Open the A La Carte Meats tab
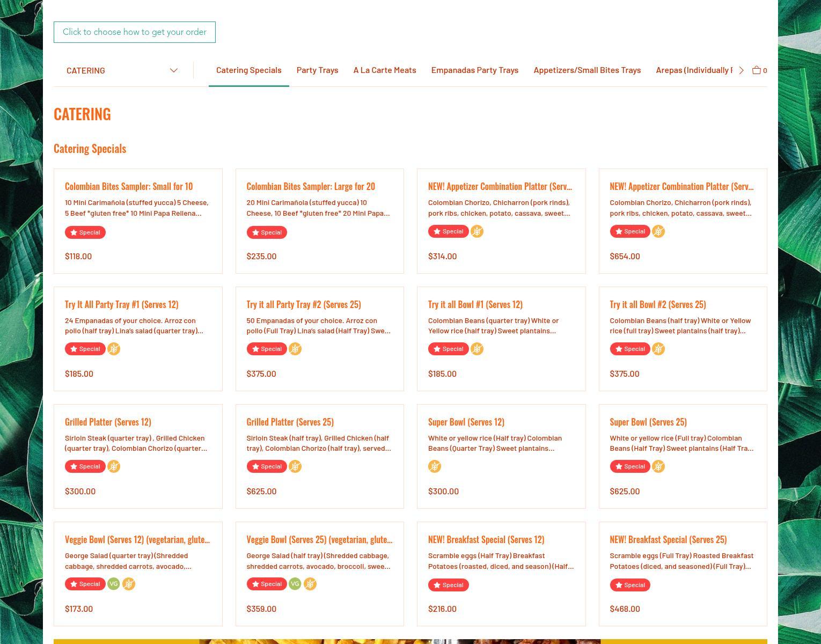The width and height of the screenshot is (821, 644). (384, 70)
